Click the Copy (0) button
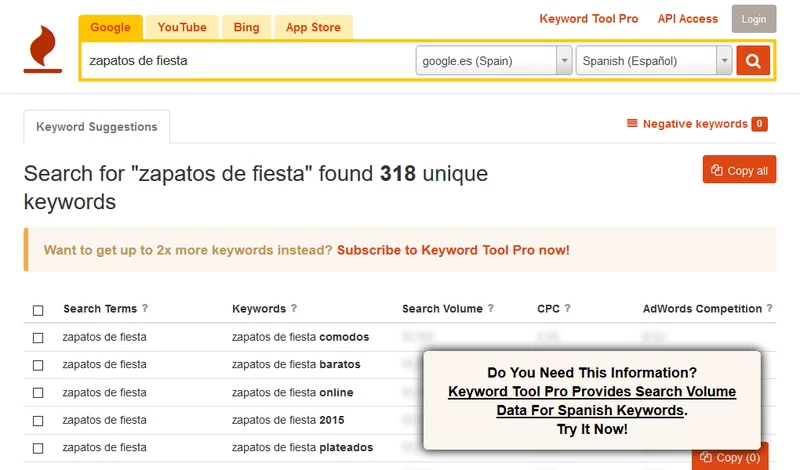The height and width of the screenshot is (470, 800). pos(730,457)
